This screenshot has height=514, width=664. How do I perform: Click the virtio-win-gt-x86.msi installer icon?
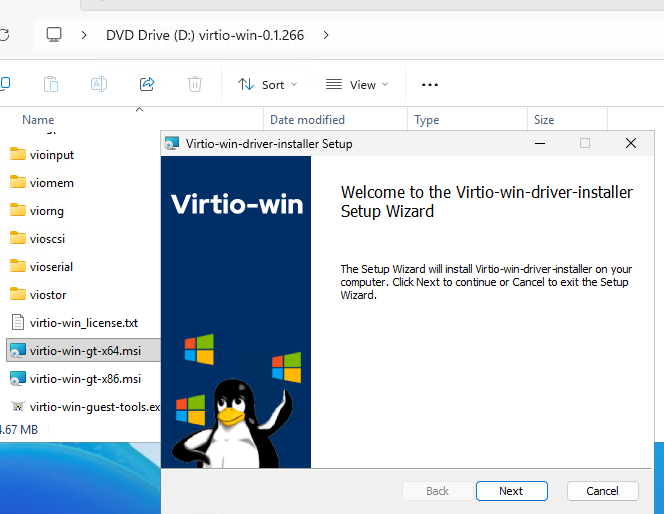click(x=18, y=379)
